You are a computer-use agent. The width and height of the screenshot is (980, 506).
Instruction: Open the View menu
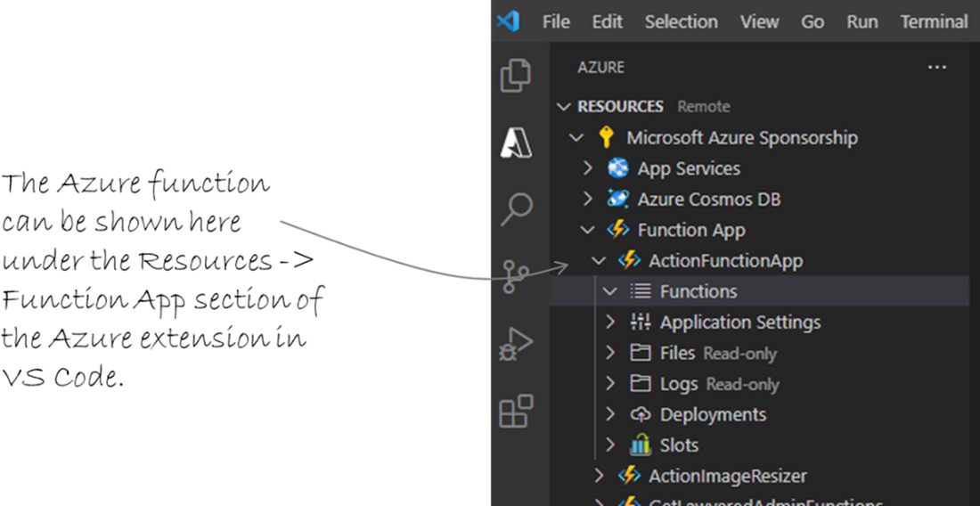759,22
